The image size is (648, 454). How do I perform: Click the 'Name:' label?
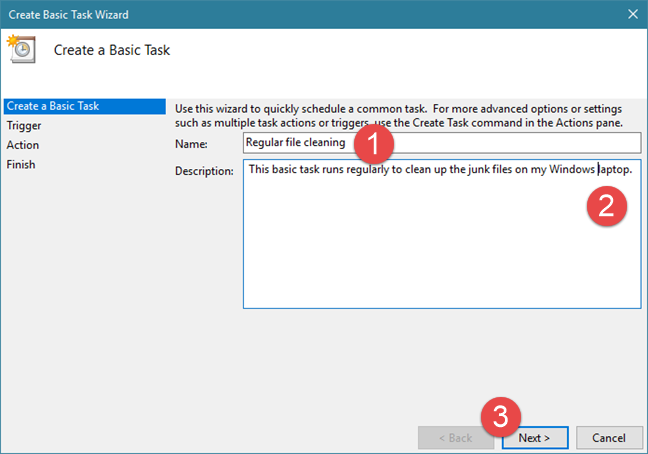coord(190,144)
